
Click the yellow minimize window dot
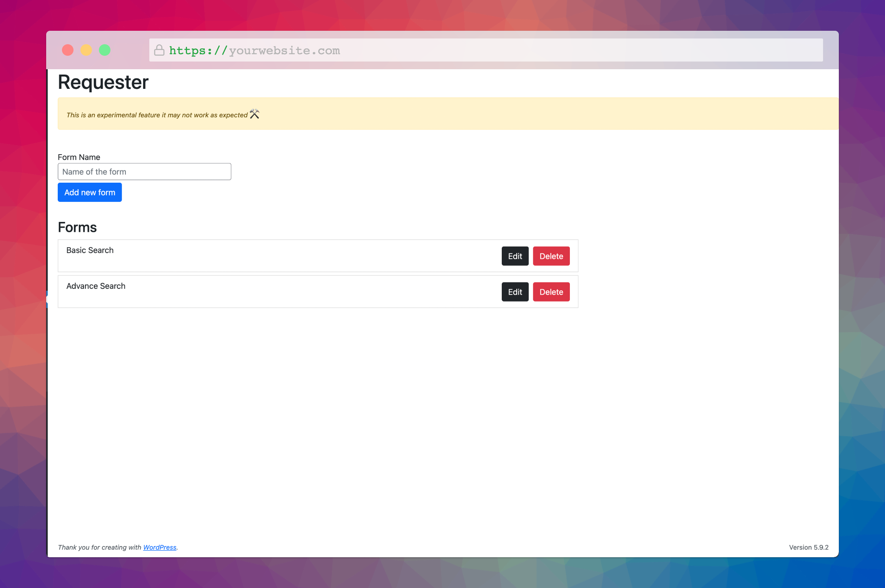(x=86, y=50)
